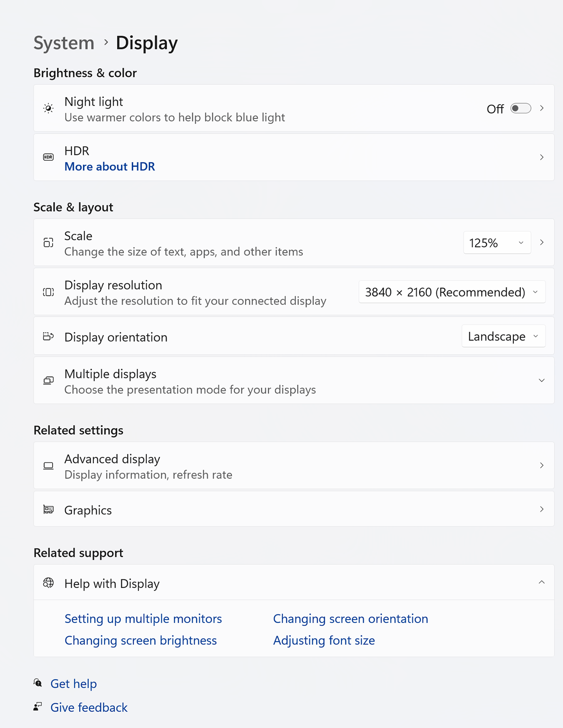Click the Multiple displays title text
563x728 pixels.
pos(110,374)
